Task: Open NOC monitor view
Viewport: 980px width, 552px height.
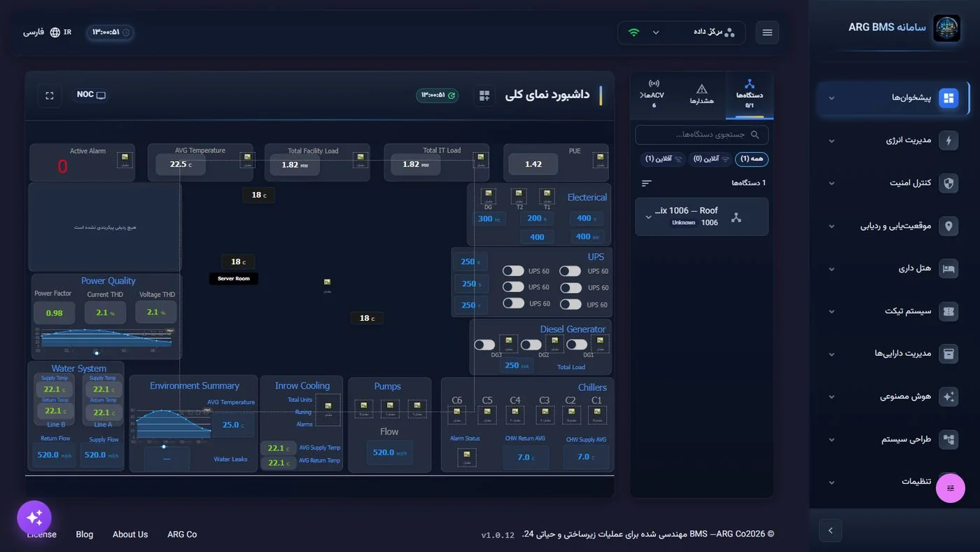Action: tap(91, 95)
